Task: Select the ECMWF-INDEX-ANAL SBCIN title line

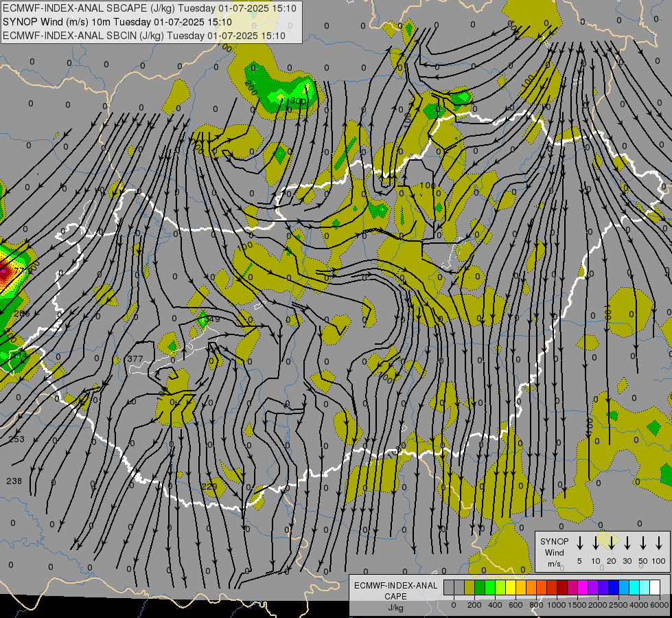Action: [x=144, y=36]
